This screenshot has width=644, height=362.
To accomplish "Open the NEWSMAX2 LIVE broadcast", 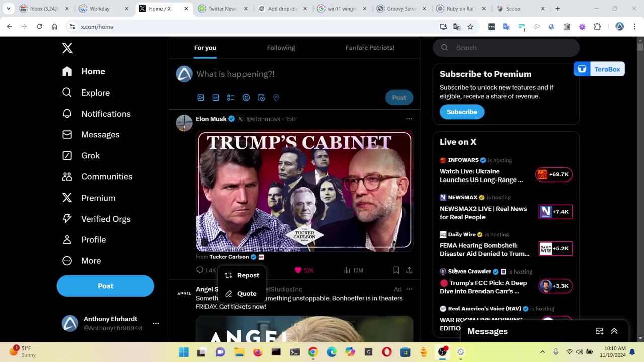I will coord(484,213).
